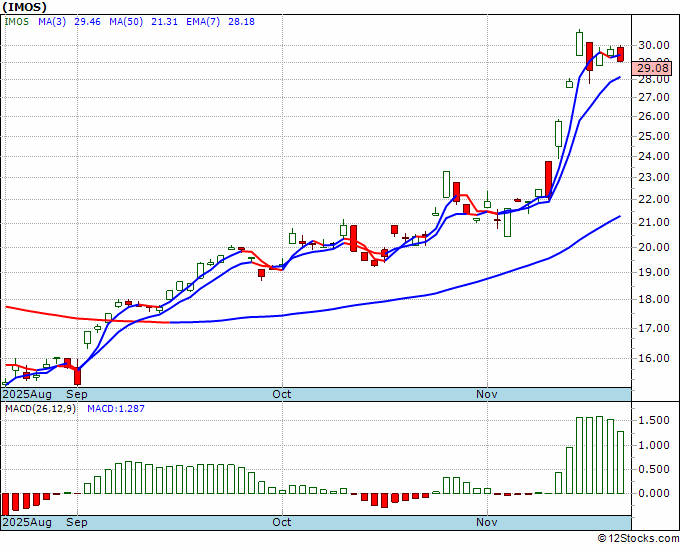
Task: Select the MA(3) legend label
Action: point(52,22)
